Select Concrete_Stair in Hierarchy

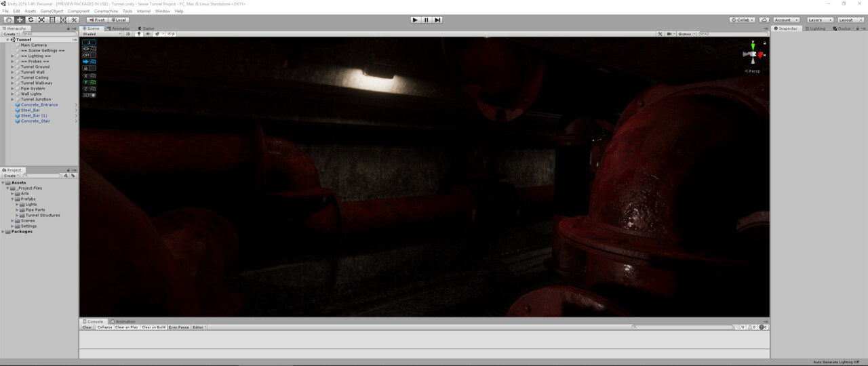point(35,121)
